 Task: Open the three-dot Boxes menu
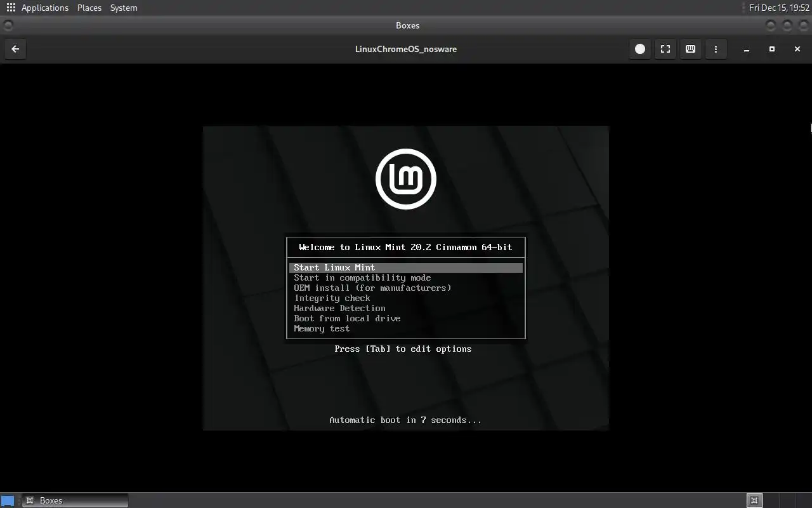[716, 49]
